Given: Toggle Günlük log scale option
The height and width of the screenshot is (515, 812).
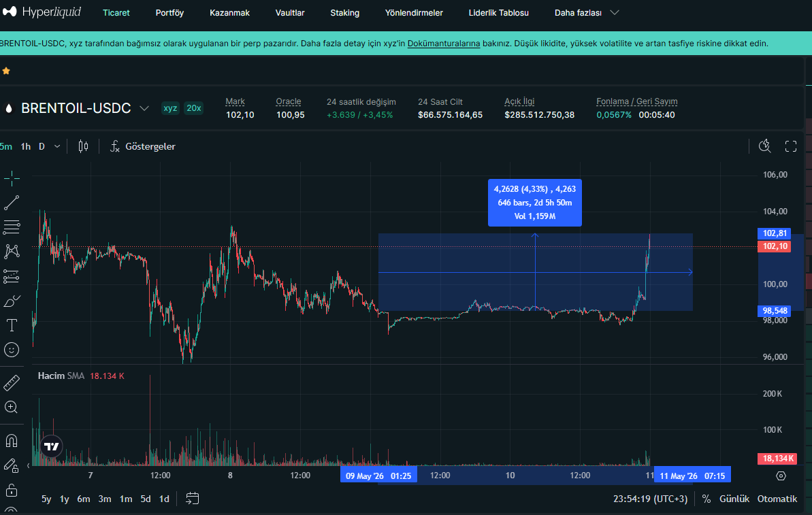Looking at the screenshot, I should tap(734, 499).
